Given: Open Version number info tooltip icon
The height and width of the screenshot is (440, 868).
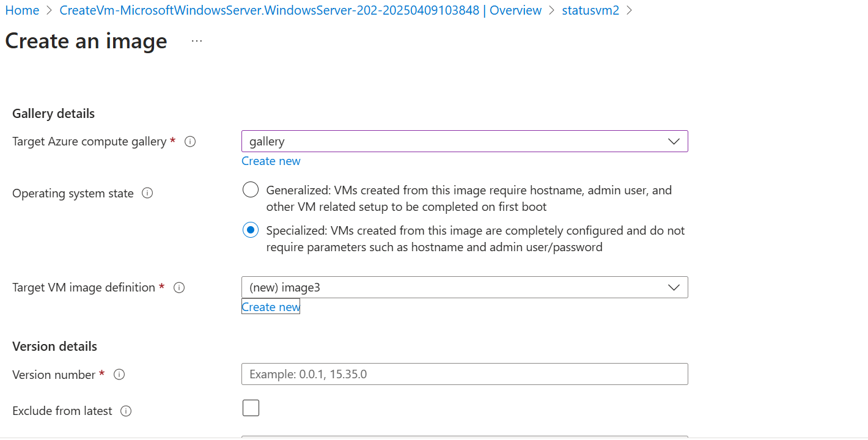Looking at the screenshot, I should coord(119,375).
